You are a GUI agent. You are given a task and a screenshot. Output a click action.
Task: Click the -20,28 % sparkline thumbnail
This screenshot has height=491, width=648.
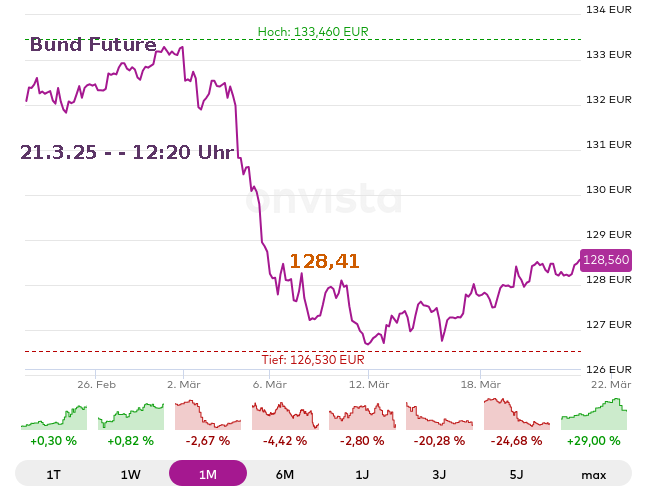[439, 416]
